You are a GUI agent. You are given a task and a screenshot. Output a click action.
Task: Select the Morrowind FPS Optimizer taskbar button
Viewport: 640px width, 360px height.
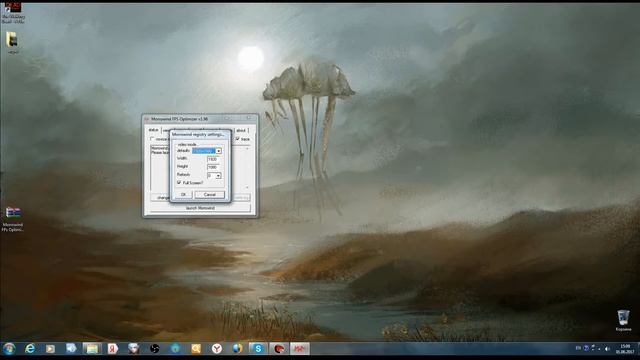pos(300,349)
